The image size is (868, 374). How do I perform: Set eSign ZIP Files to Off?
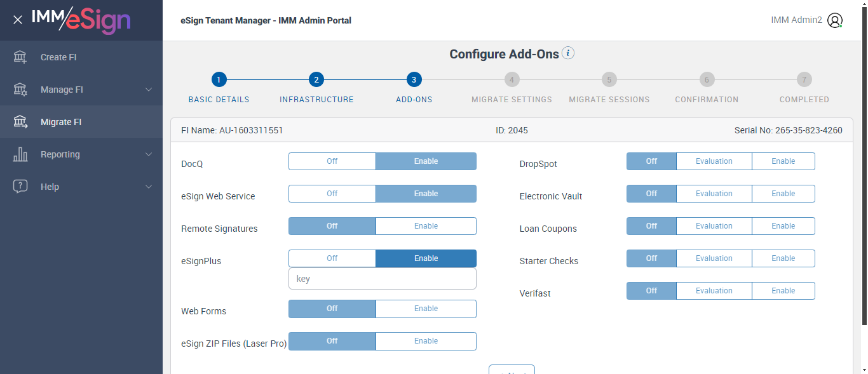[x=332, y=341]
